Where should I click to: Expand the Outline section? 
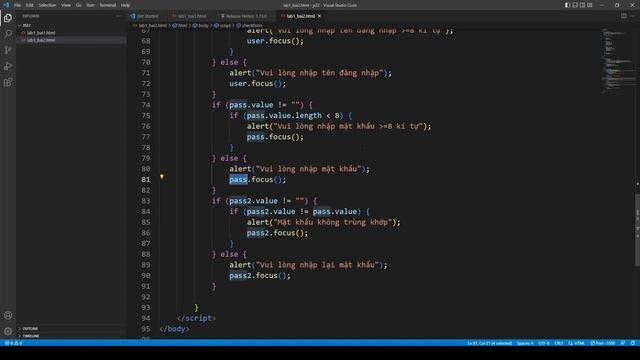29,329
